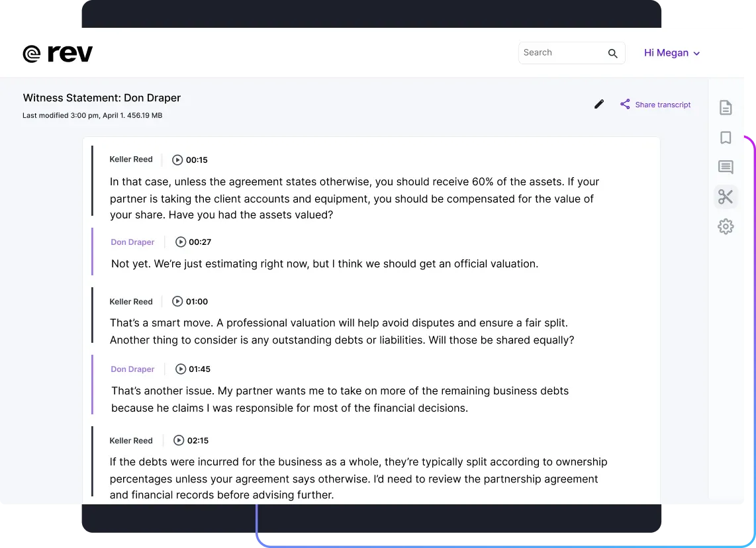The height and width of the screenshot is (548, 756).
Task: Play audio from timestamp 02:15
Action: click(178, 441)
